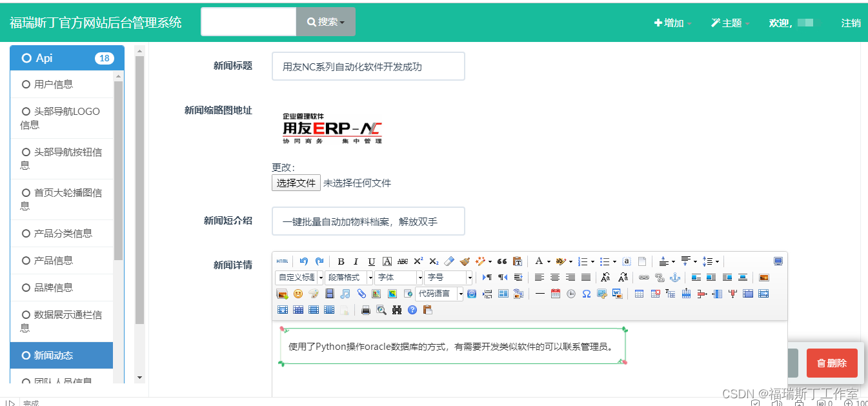
Task: Click the insert music note icon
Action: point(345,294)
